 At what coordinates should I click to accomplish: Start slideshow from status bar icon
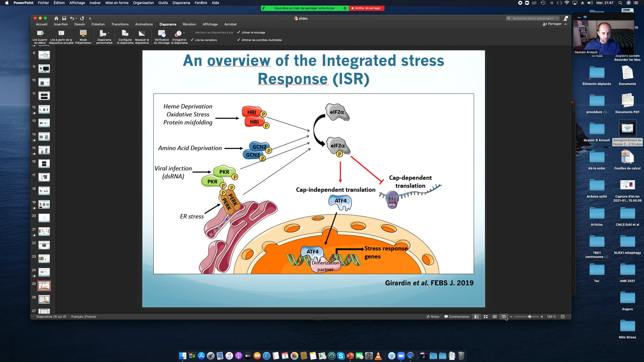click(x=504, y=317)
